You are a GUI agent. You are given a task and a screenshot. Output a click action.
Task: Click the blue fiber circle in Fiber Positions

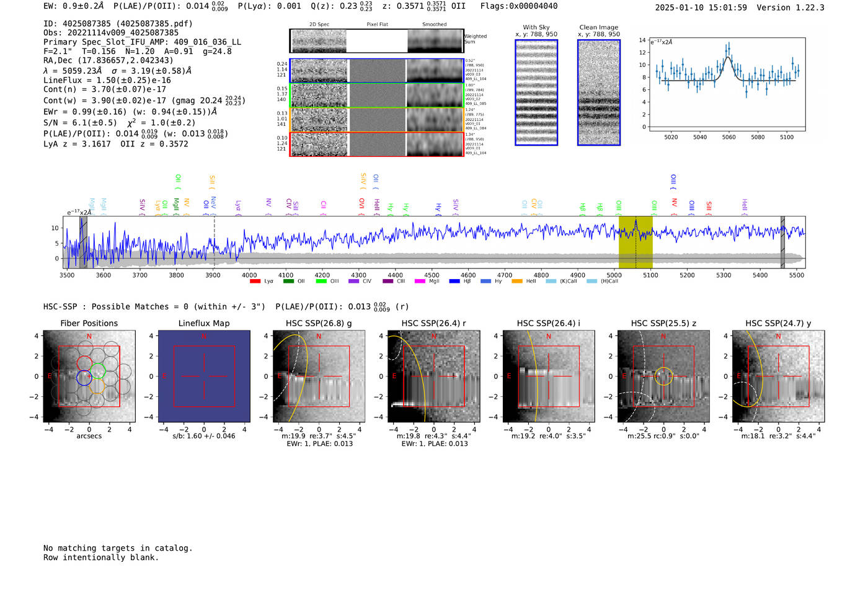click(84, 378)
